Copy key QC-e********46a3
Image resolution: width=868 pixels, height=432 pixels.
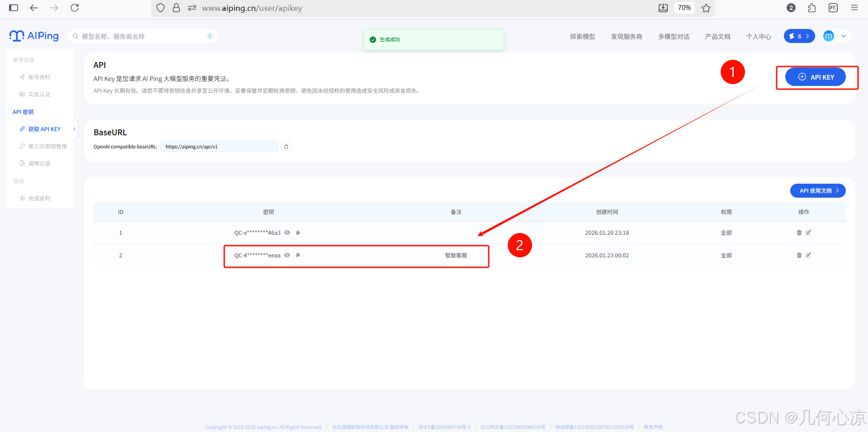coord(298,233)
